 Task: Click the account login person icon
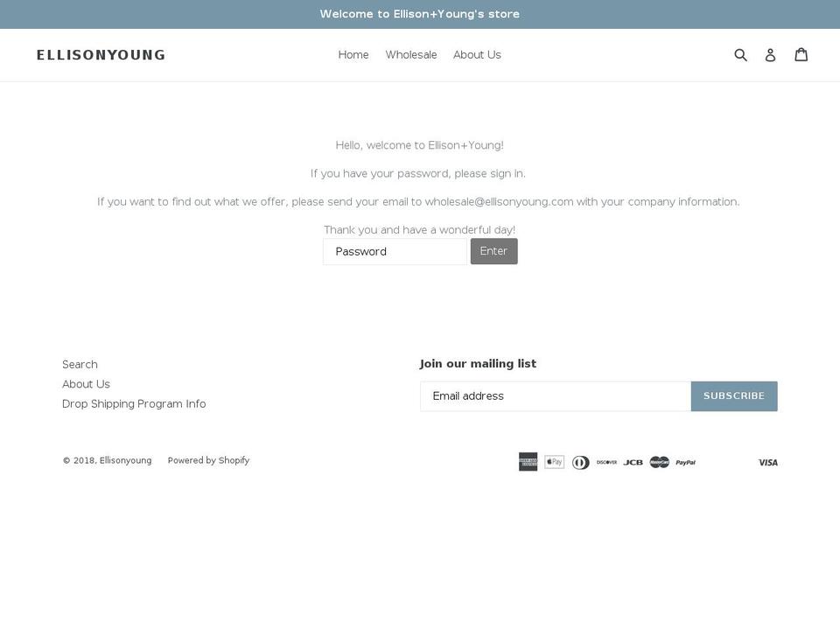point(770,54)
